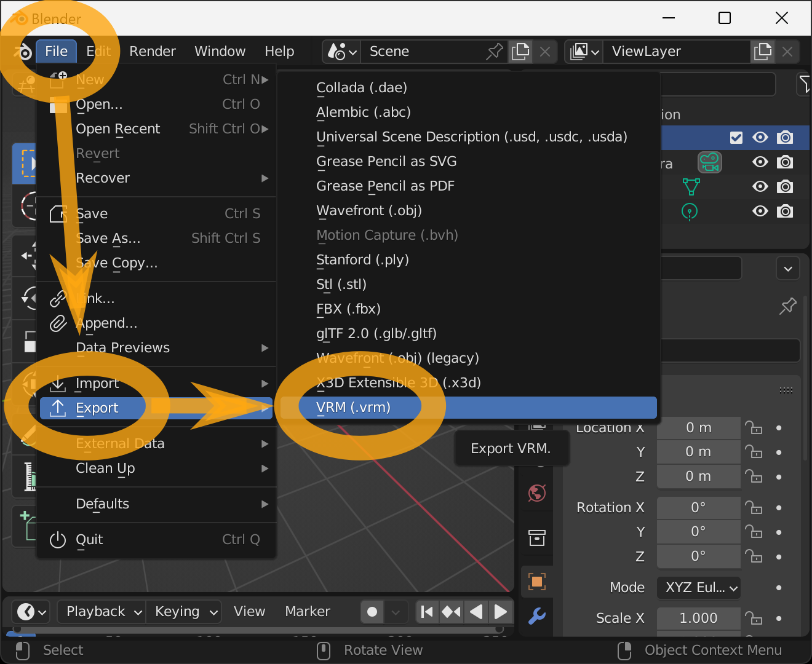Hide the highlighted collection with its eye icon

pos(760,138)
